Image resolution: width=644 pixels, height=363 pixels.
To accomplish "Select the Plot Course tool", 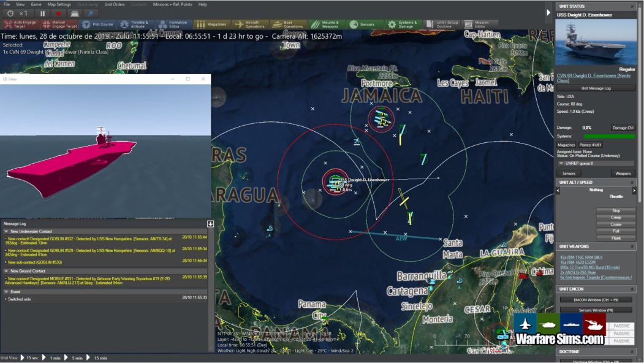I will tap(97, 25).
